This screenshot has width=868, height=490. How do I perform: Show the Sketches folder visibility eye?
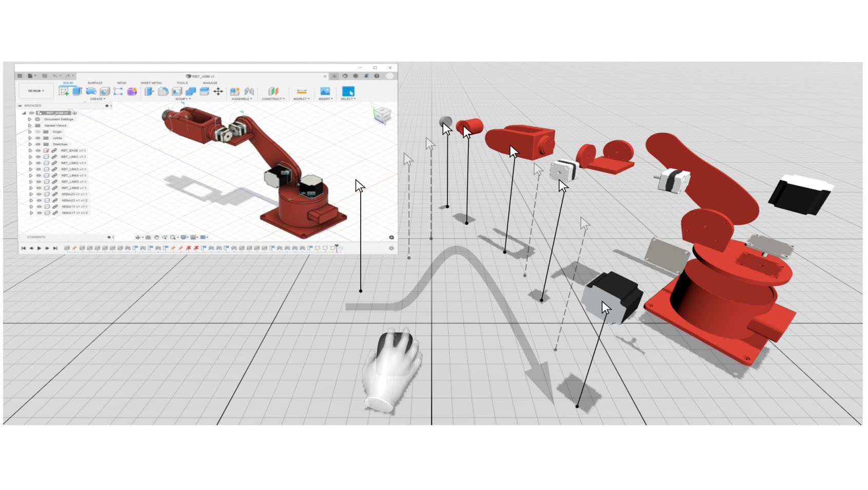(x=38, y=144)
